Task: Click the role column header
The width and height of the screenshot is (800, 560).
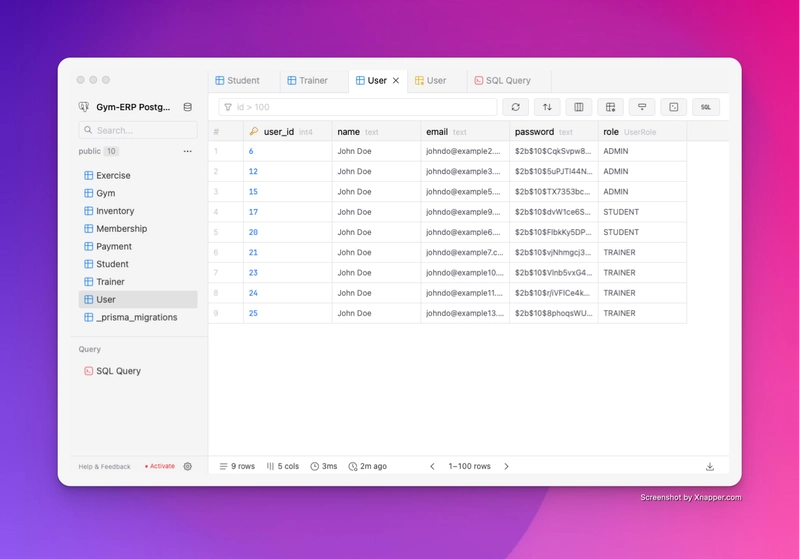Action: (642, 132)
